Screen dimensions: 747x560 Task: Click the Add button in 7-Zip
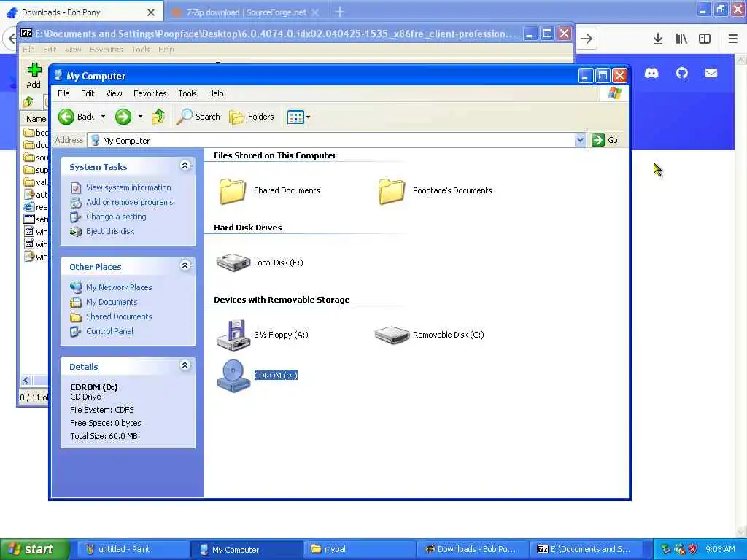click(x=34, y=76)
